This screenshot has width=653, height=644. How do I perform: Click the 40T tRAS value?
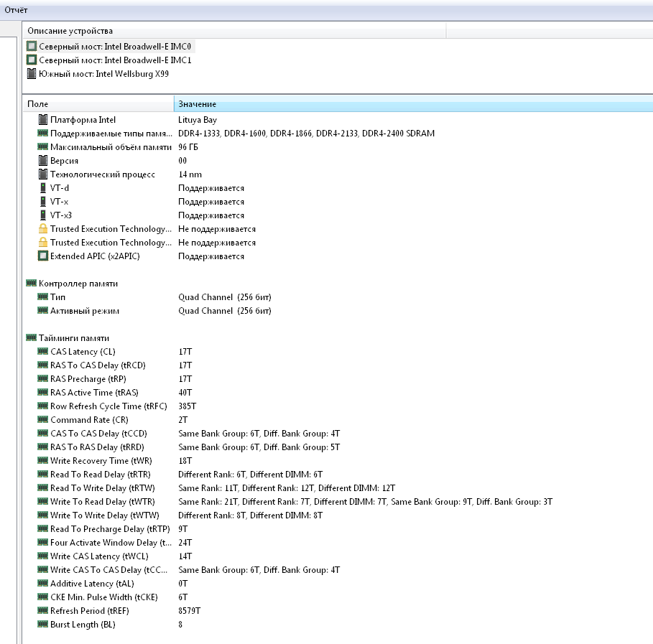point(185,393)
